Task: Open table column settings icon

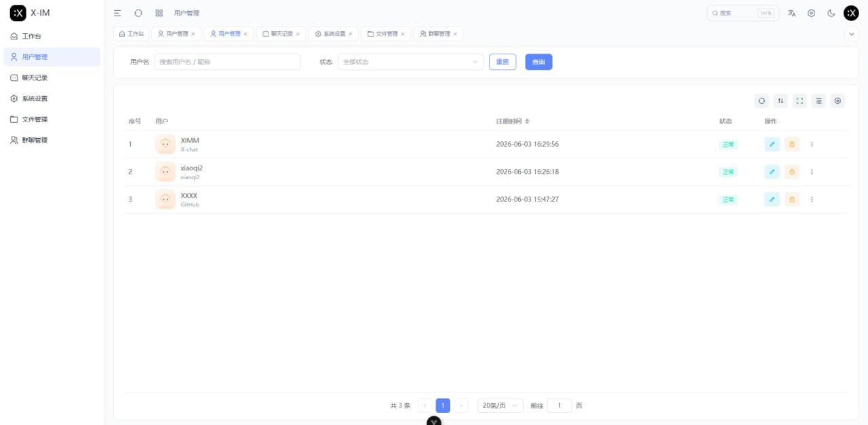Action: point(838,100)
